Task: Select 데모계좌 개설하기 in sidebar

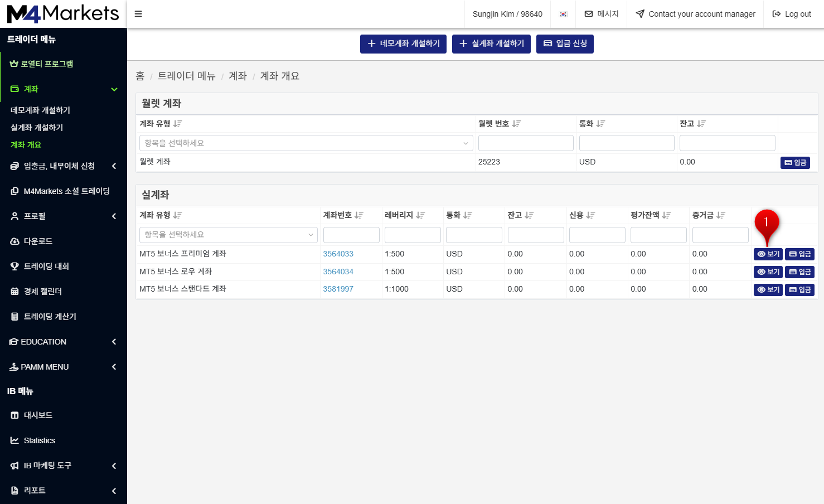Action: (x=40, y=110)
